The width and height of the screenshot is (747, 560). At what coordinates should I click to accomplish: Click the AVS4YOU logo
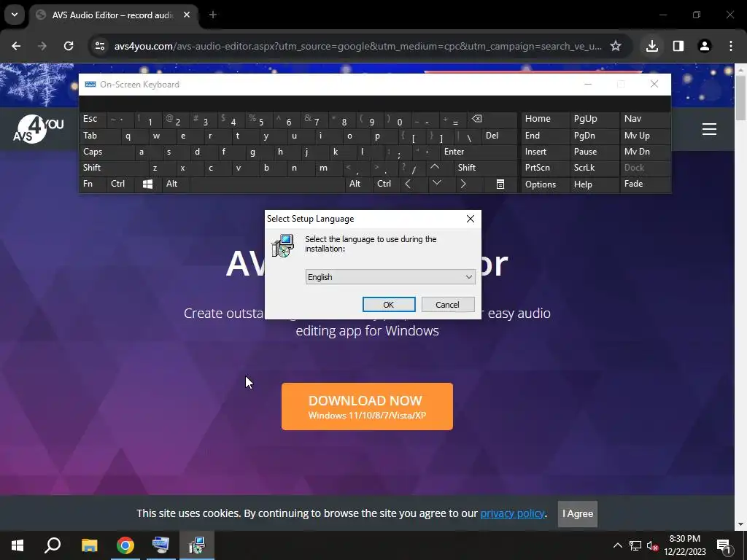[38, 129]
